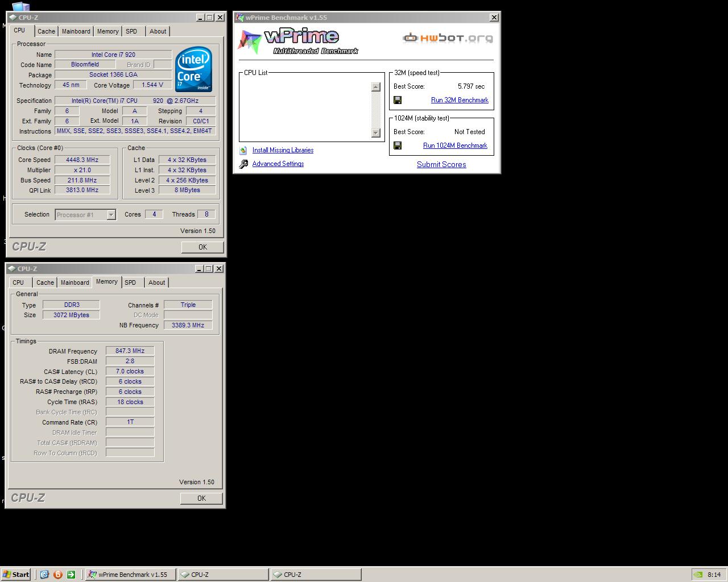Viewport: 728px width, 582px height.
Task: Click the orange quick launch icon
Action: [x=57, y=574]
